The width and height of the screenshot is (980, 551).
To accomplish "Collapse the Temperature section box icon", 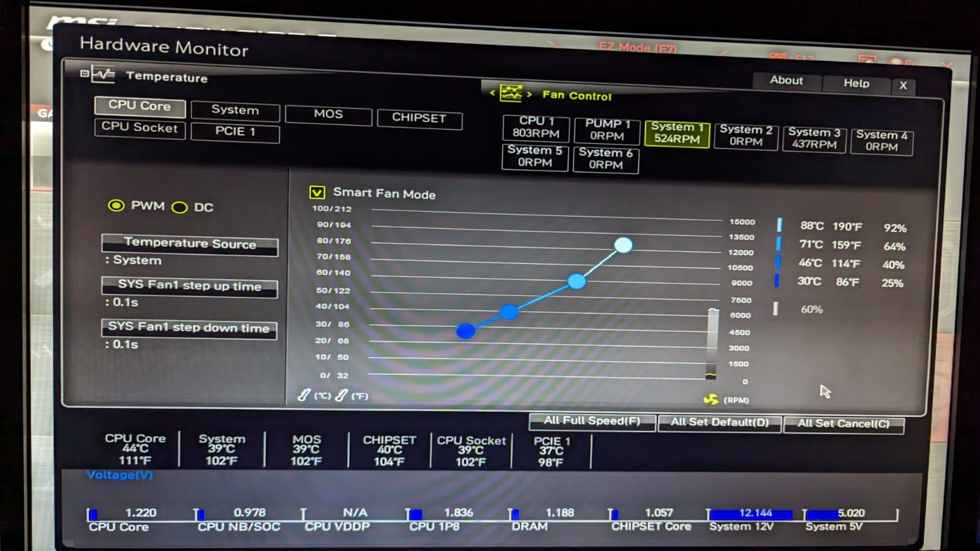I will (x=85, y=73).
